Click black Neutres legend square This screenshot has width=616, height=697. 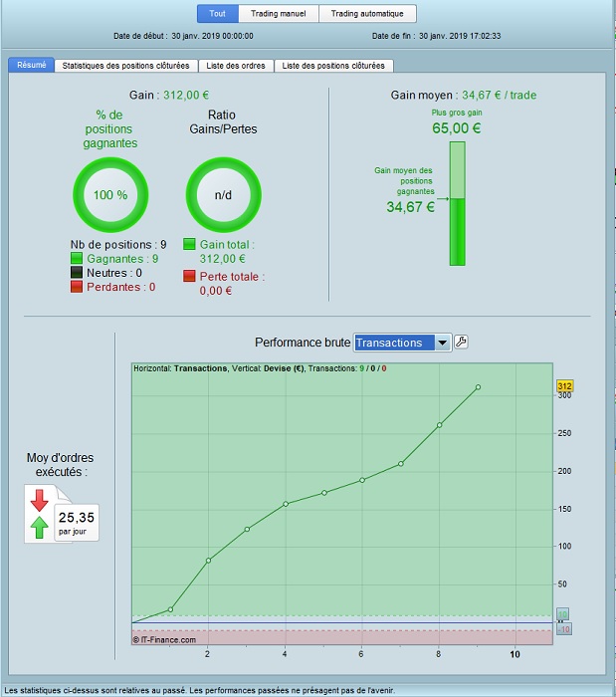click(x=77, y=272)
